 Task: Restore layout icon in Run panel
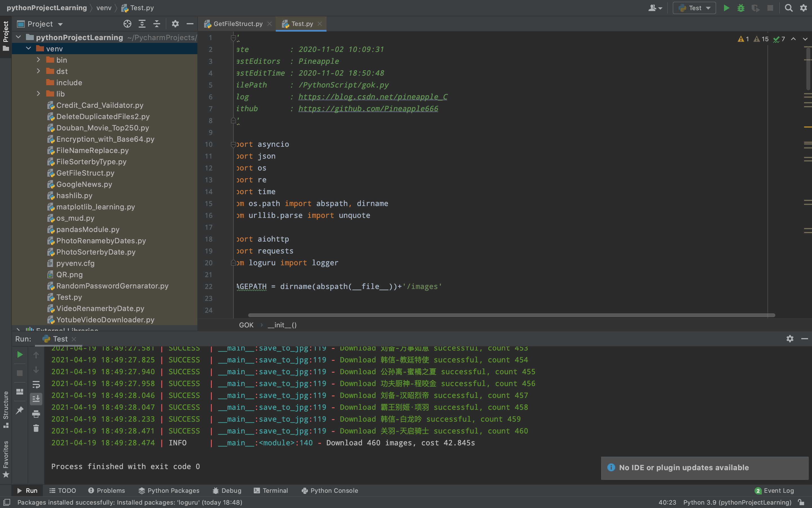[20, 392]
